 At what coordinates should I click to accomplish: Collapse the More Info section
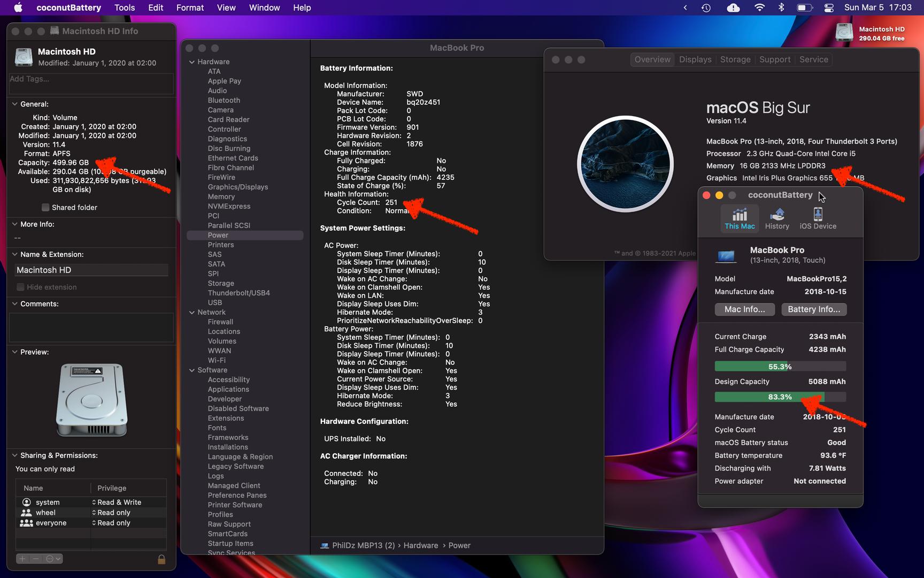(15, 224)
